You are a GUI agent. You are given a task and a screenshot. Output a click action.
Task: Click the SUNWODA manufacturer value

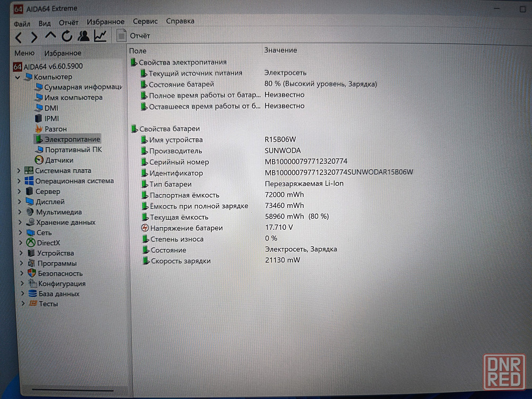click(282, 151)
